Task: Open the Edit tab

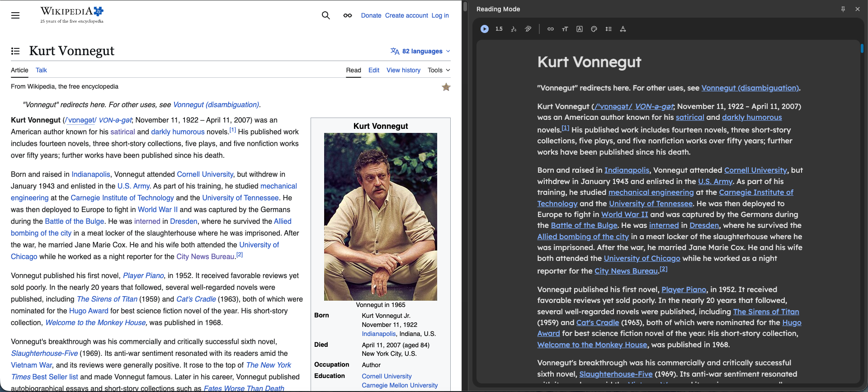Action: coord(374,70)
